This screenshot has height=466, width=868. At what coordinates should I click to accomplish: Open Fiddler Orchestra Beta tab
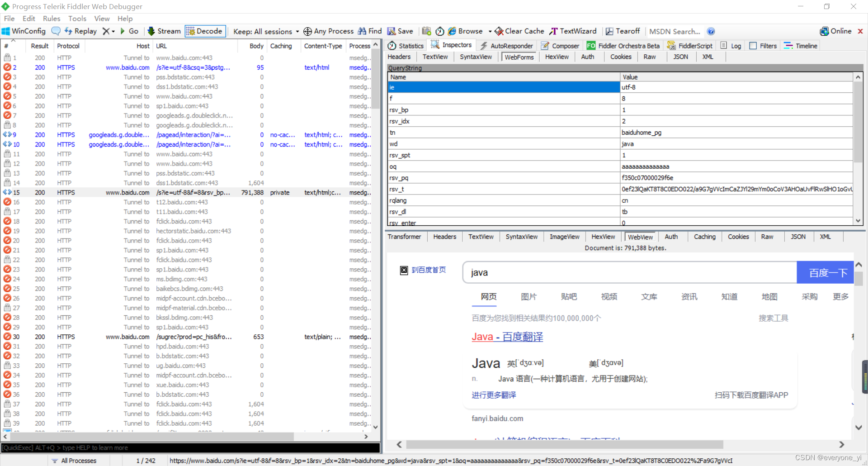[623, 46]
